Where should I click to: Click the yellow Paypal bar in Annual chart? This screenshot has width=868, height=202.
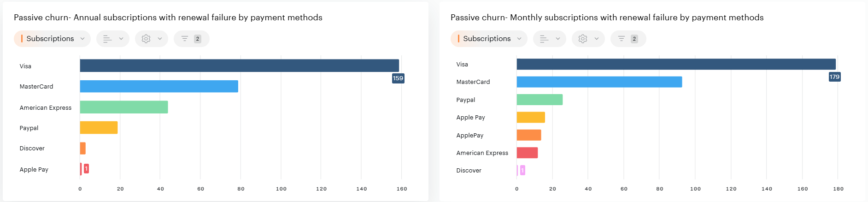pos(99,128)
